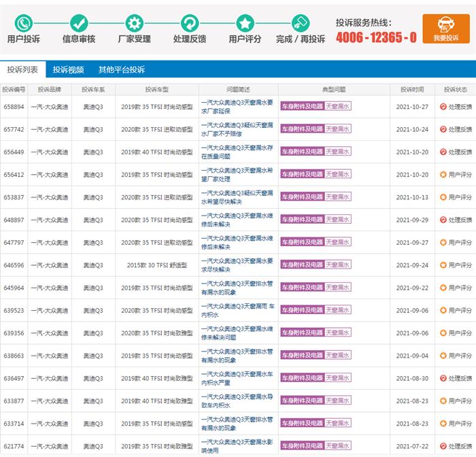
Task: Click model 2015款 30 TFSI 舒适型
Action: (x=157, y=265)
